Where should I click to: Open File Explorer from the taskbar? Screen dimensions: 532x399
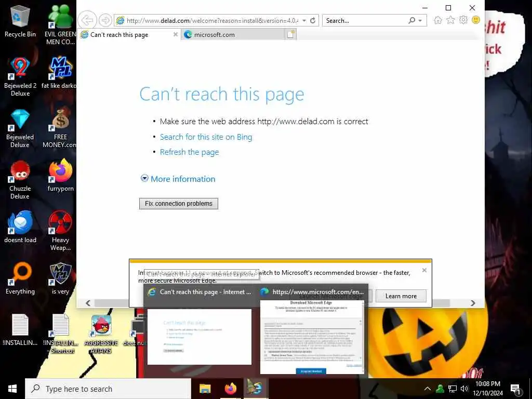tap(205, 389)
